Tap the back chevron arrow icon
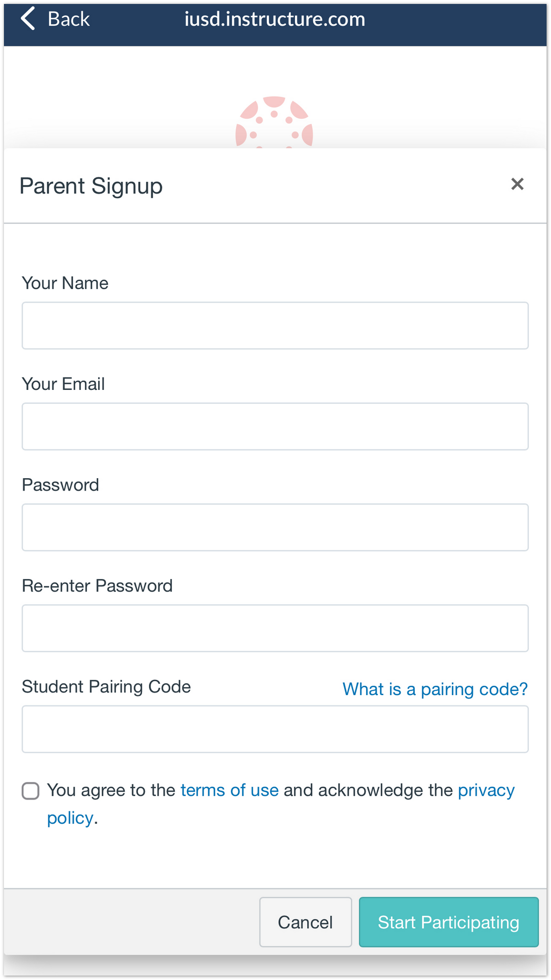 pos(28,19)
